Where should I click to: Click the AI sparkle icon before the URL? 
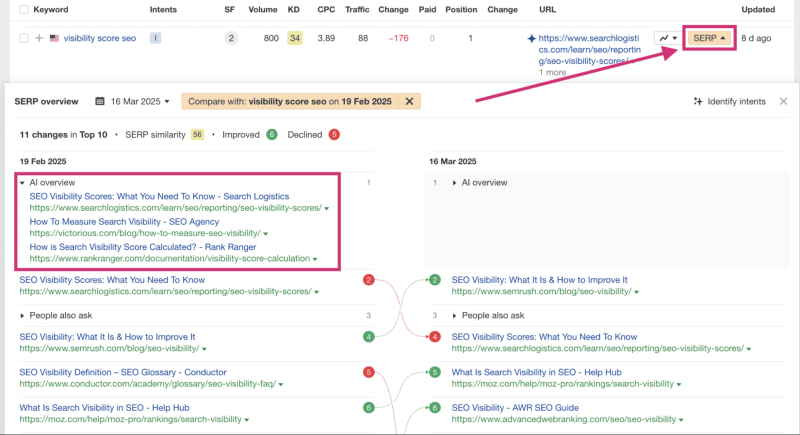(x=531, y=38)
